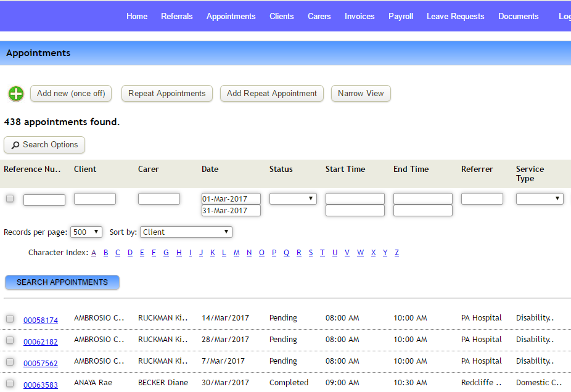Click letter M in the Character Index
This screenshot has height=392, width=571.
(236, 252)
